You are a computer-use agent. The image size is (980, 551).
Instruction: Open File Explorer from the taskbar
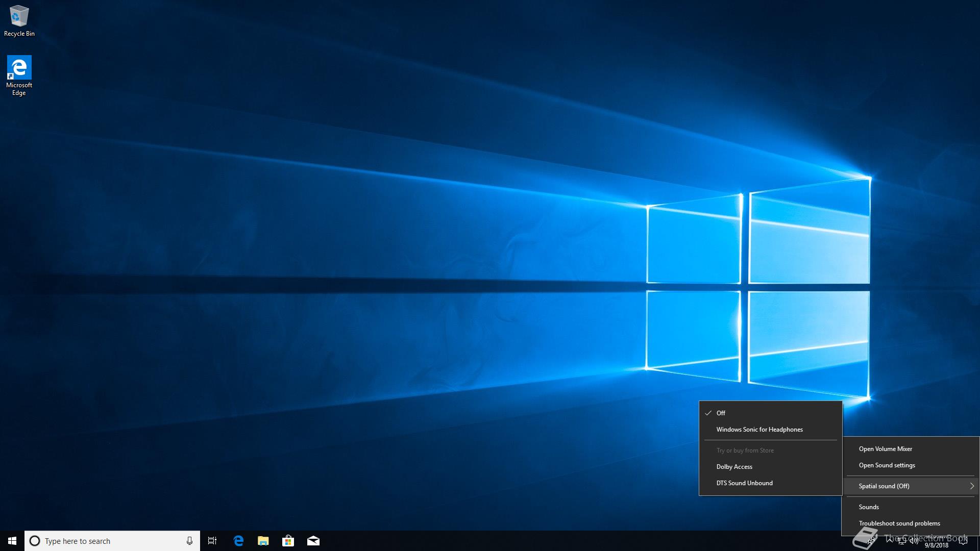pos(263,541)
